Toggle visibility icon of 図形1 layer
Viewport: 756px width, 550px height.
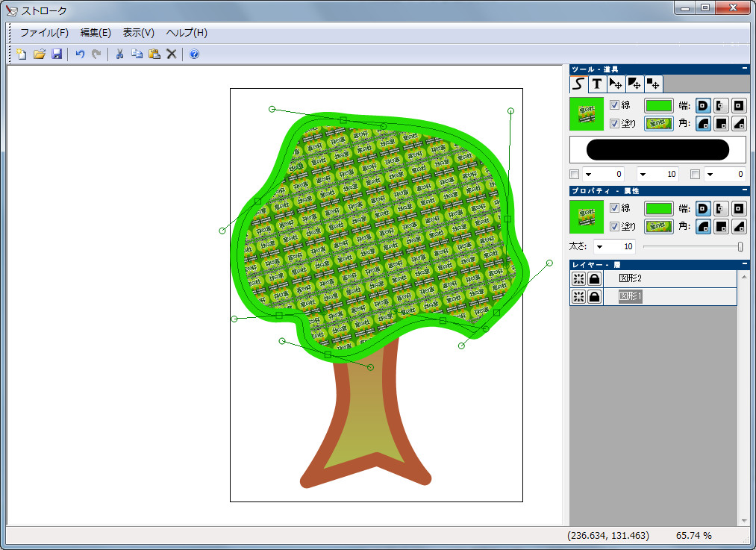point(578,296)
